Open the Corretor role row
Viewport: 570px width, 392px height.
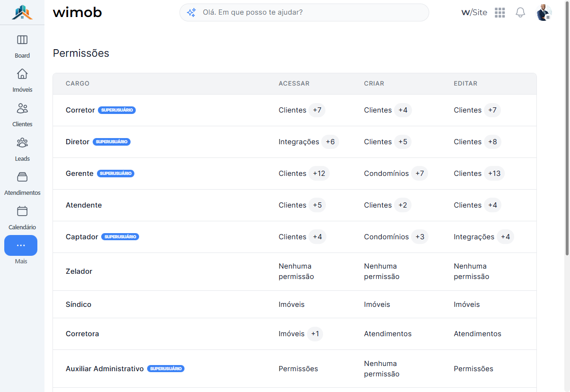tap(295, 110)
